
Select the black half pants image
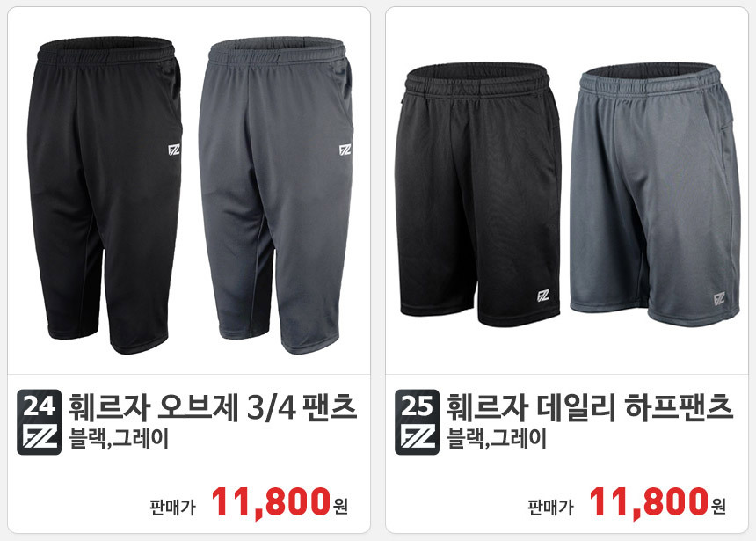pyautogui.click(x=478, y=194)
